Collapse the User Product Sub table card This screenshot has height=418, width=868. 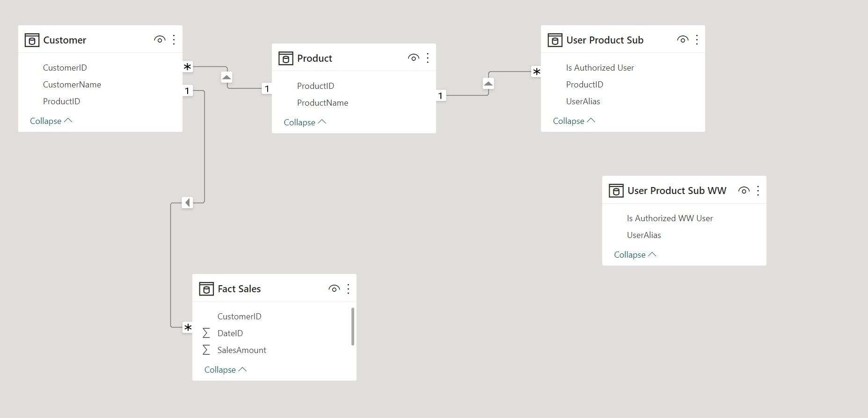(574, 121)
